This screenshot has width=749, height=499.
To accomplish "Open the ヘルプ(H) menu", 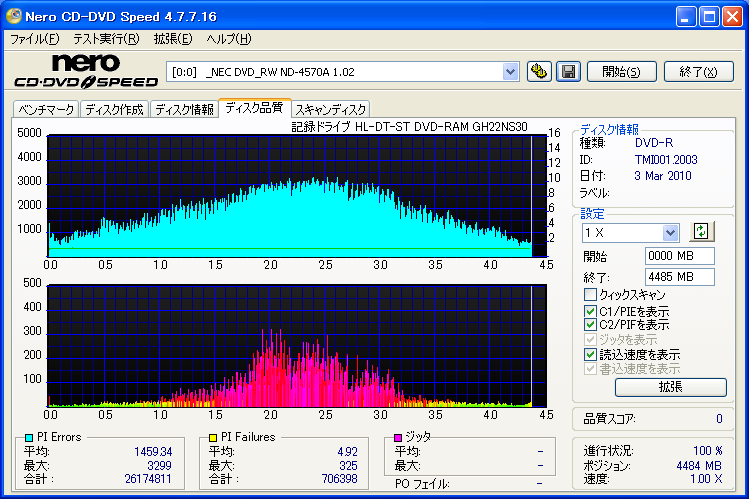I will [229, 39].
